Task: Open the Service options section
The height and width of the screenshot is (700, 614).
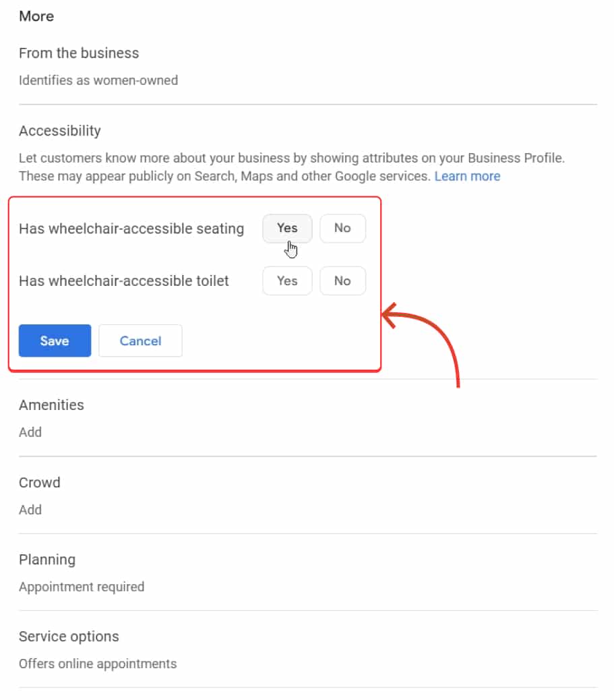Action: point(69,636)
